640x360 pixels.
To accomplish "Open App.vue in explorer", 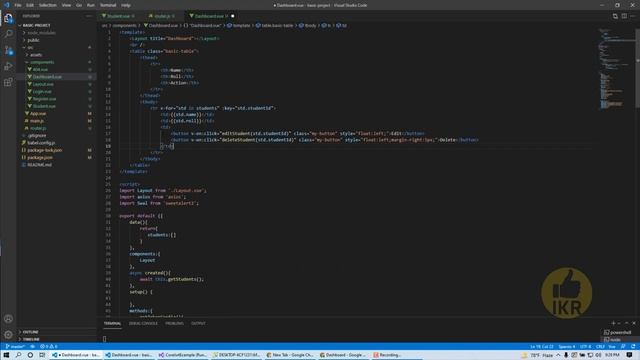I will click(56, 113).
